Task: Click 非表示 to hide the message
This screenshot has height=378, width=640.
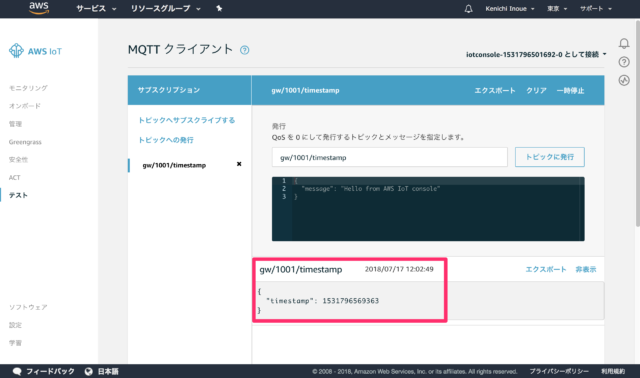Action: point(586,269)
